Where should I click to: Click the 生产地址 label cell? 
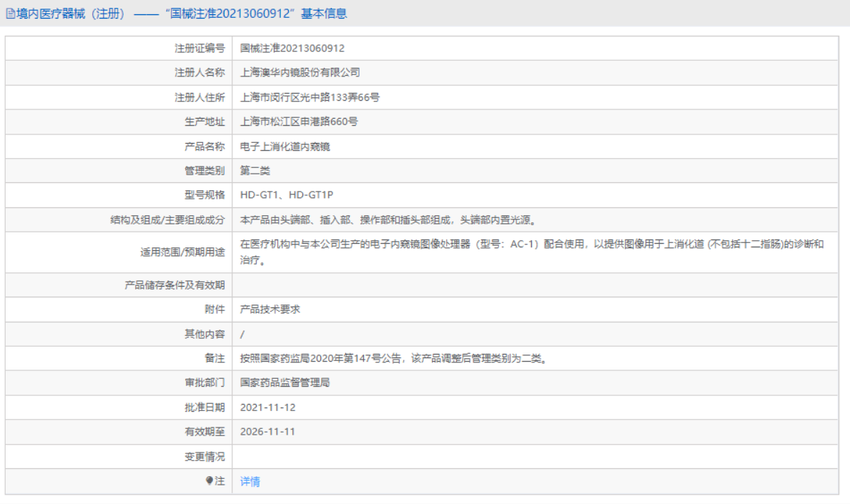[x=119, y=122]
